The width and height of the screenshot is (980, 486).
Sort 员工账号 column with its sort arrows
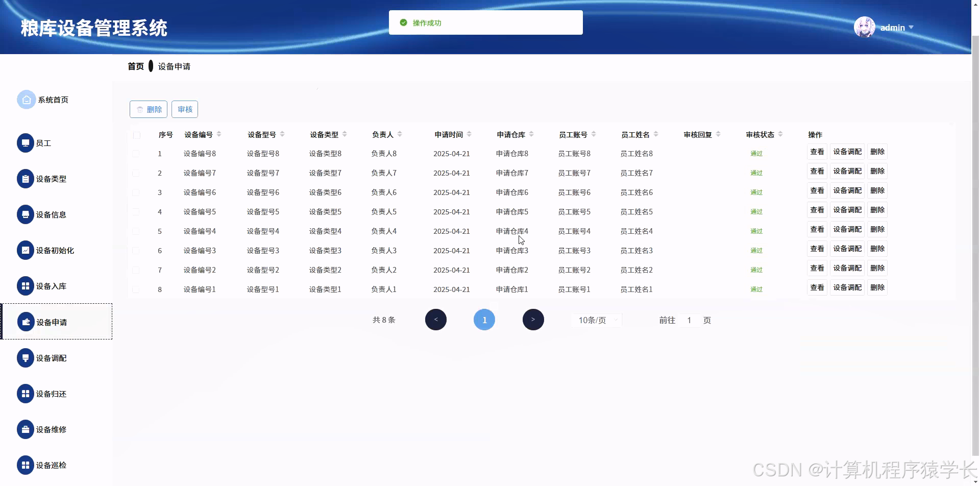pos(594,134)
